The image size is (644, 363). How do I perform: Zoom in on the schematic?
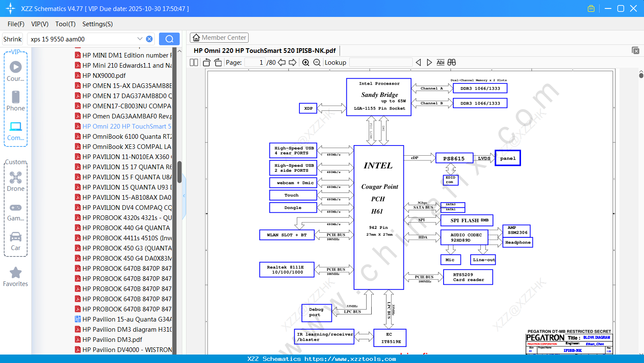point(306,63)
